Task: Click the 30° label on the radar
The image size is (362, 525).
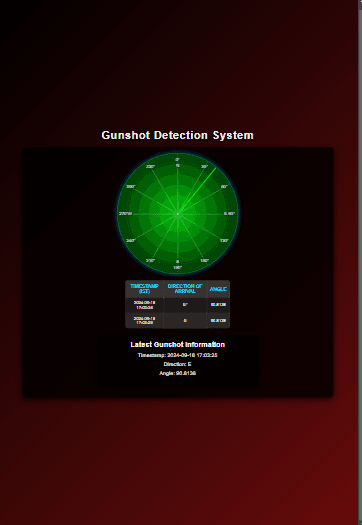Action: pos(204,166)
